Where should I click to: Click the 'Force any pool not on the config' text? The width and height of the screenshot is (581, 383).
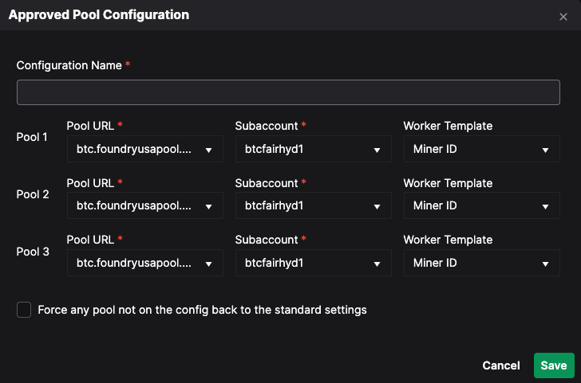(202, 310)
